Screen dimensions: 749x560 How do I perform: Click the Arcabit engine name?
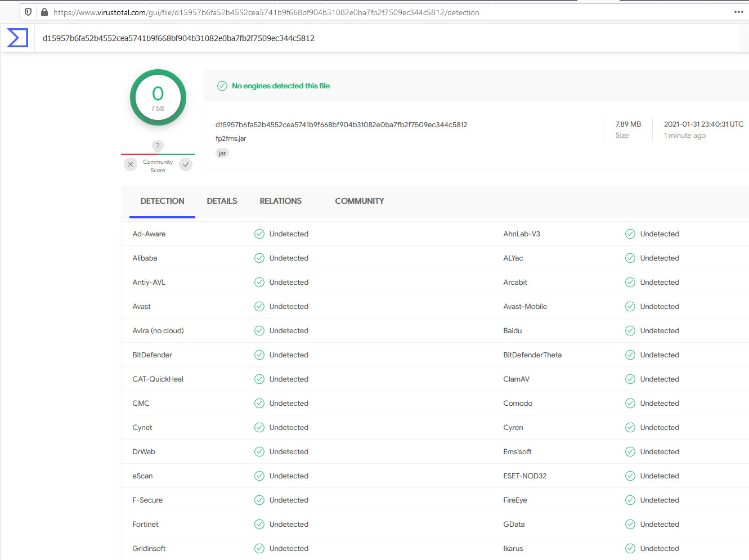point(515,283)
